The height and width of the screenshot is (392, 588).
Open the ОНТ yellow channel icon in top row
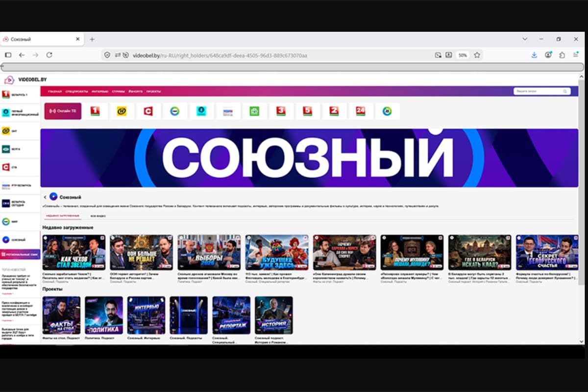pos(122,111)
